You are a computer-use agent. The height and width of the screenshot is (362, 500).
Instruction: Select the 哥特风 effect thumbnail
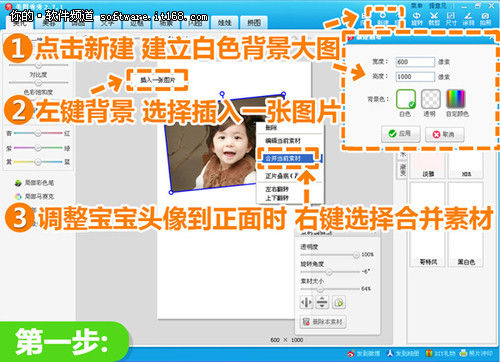[x=428, y=249]
